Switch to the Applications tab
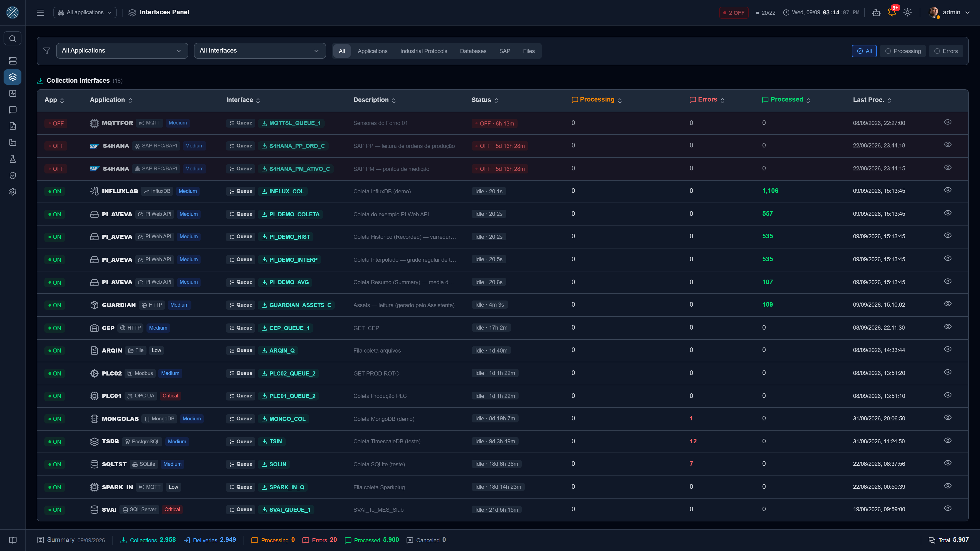This screenshot has height=551, width=980. point(372,51)
